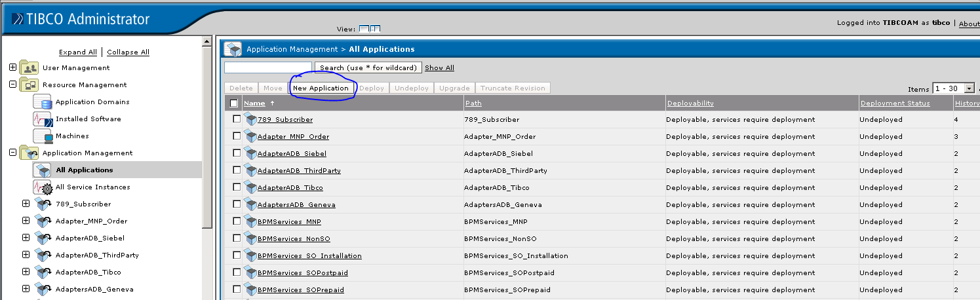Collapse the Resource Management tree node
The height and width of the screenshot is (300, 980).
(13, 84)
